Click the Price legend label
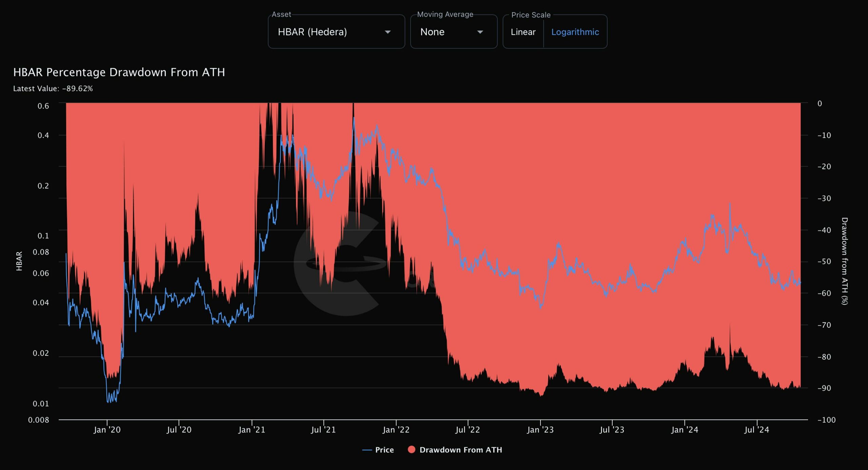The height and width of the screenshot is (470, 868). coord(384,450)
